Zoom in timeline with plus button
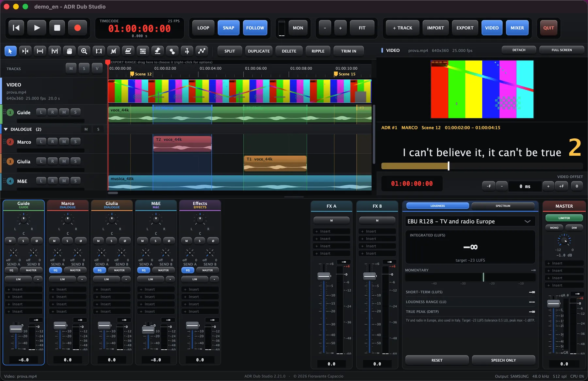This screenshot has height=381, width=588. 340,28
